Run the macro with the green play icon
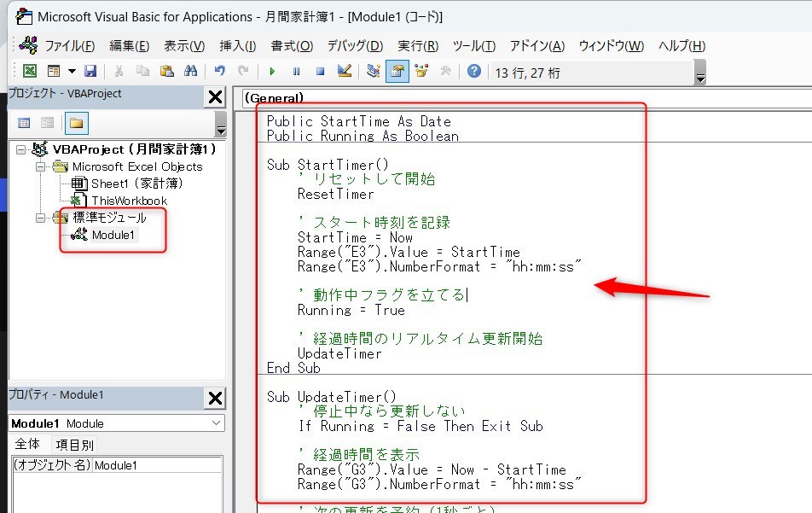Viewport: 812px width, 513px height. [x=272, y=72]
